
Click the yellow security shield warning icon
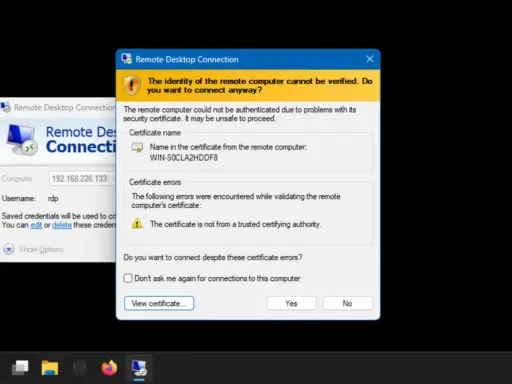(132, 85)
